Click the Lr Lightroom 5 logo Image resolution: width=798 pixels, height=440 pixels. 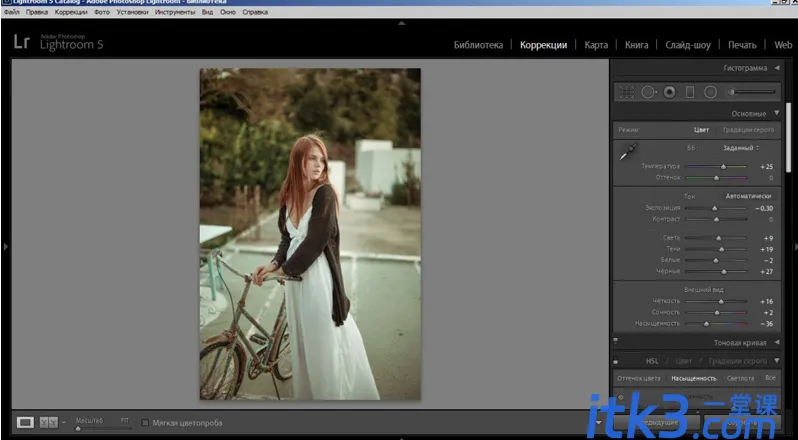(x=59, y=42)
